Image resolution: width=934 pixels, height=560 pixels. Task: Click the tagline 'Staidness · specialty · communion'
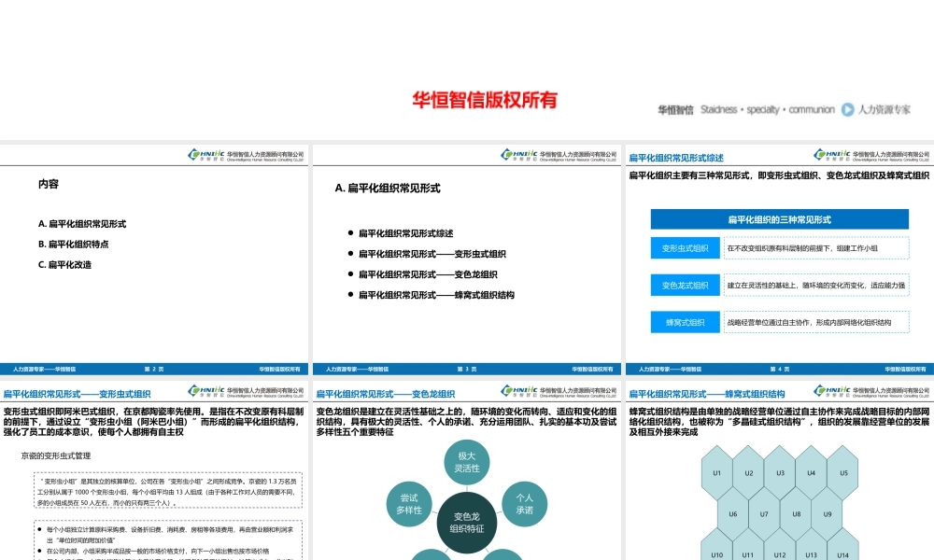point(767,109)
